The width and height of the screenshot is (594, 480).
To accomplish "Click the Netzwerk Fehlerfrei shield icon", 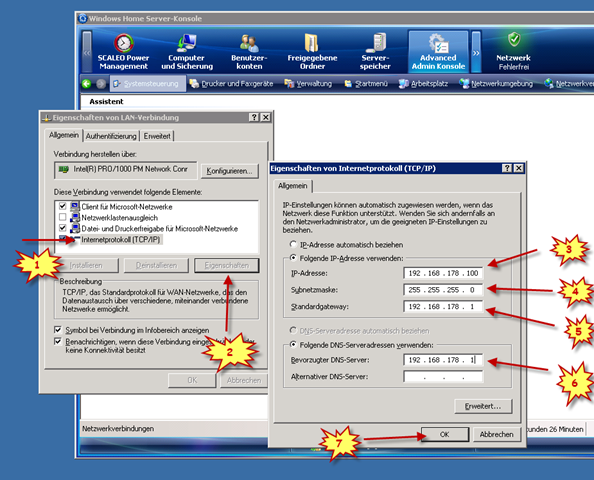I will [x=514, y=39].
